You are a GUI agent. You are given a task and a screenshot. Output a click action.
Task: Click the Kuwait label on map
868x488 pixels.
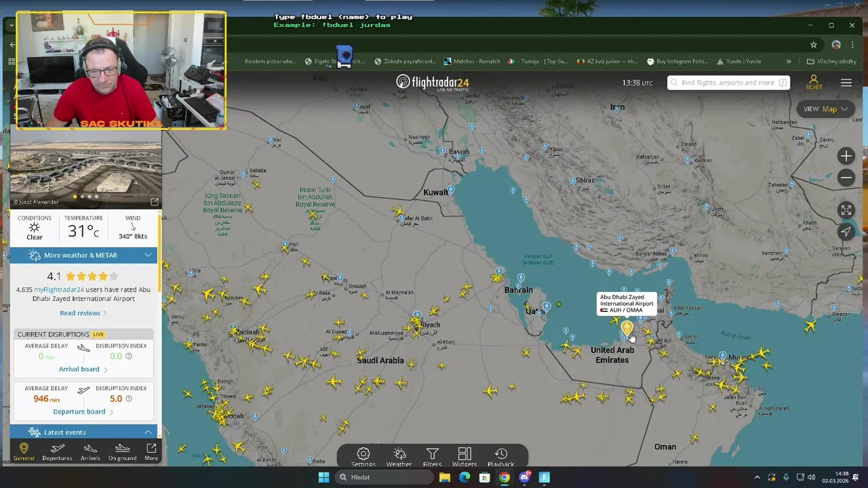pyautogui.click(x=435, y=192)
